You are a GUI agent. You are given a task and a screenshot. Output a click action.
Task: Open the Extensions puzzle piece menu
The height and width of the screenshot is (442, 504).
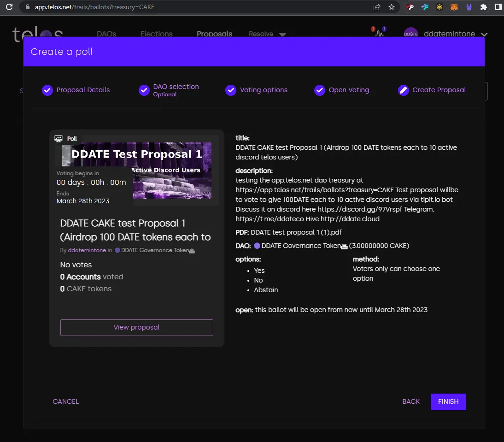[x=483, y=7]
